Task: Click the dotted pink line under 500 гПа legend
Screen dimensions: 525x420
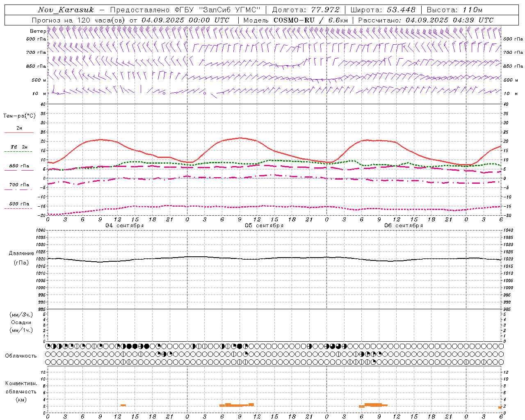Action: pos(18,208)
